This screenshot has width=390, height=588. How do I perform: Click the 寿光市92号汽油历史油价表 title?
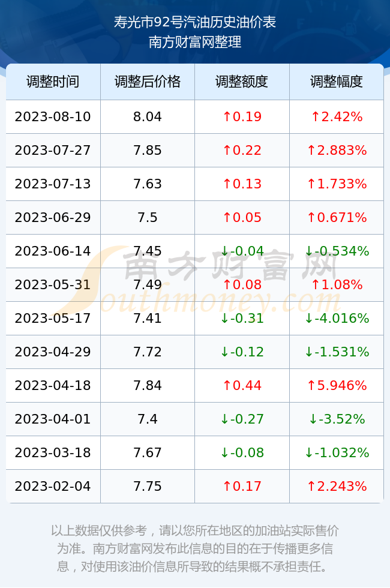click(x=195, y=23)
